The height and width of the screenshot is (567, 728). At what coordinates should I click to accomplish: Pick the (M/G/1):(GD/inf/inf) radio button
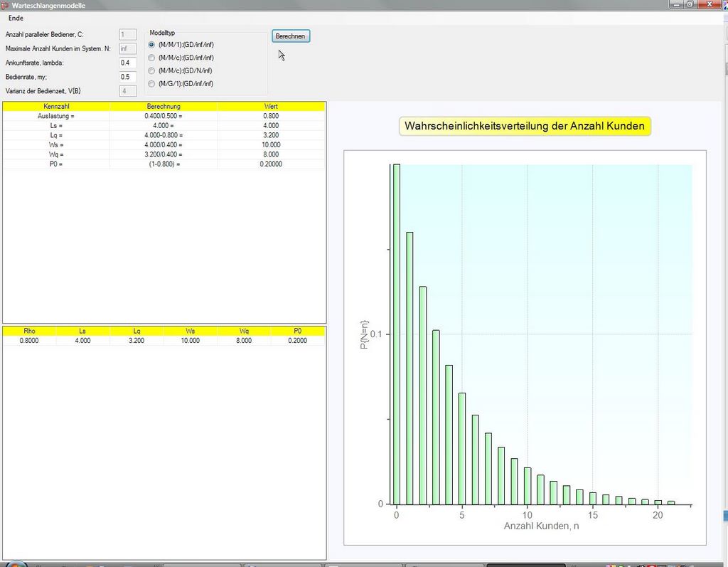(151, 84)
